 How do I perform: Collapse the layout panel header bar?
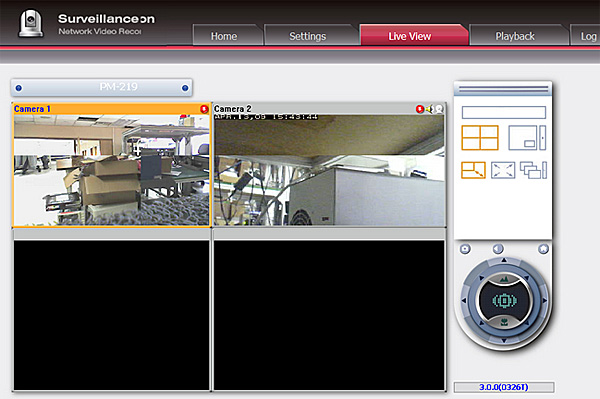[x=503, y=89]
